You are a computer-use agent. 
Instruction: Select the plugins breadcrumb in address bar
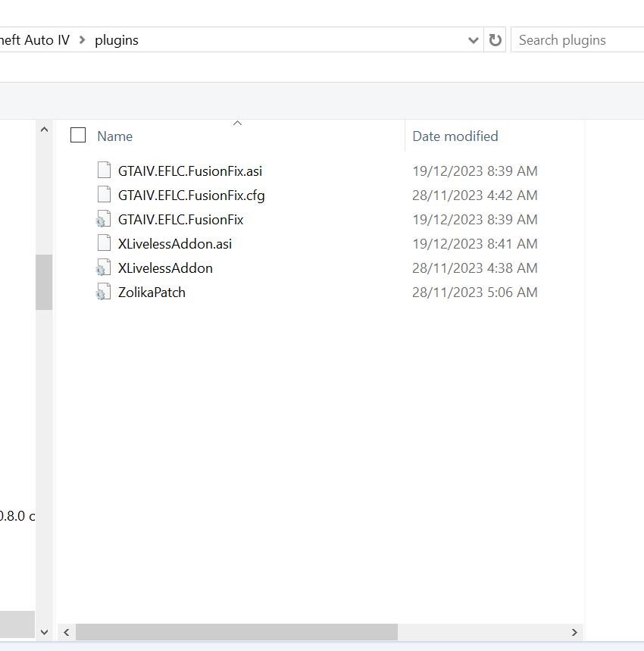click(x=117, y=40)
